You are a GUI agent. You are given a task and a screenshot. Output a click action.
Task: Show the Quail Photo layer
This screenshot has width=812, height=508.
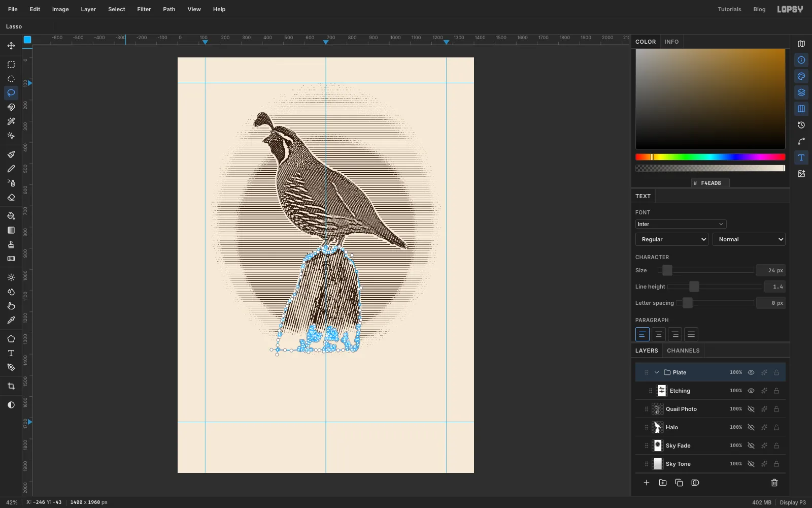click(x=751, y=409)
